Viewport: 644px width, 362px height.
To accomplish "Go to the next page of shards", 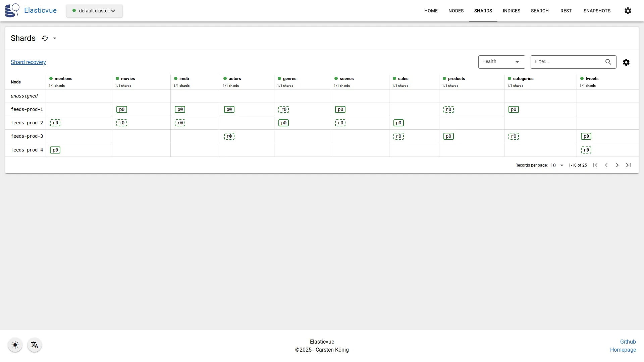I will tap(617, 165).
